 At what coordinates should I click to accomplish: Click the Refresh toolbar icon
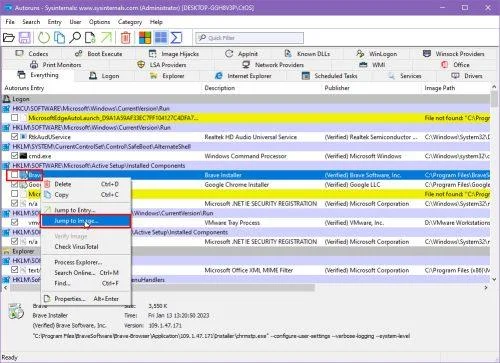coord(44,38)
